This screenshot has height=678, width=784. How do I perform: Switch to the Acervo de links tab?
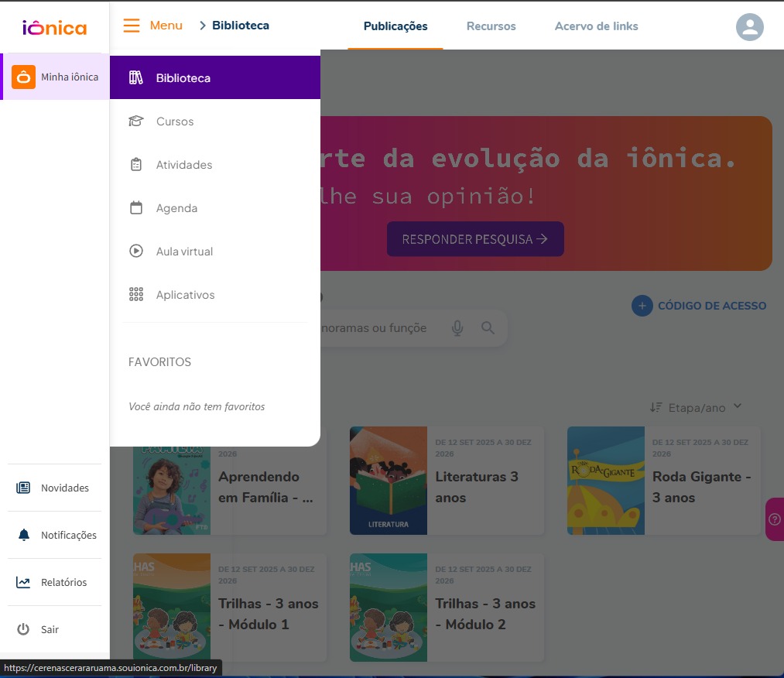click(596, 26)
